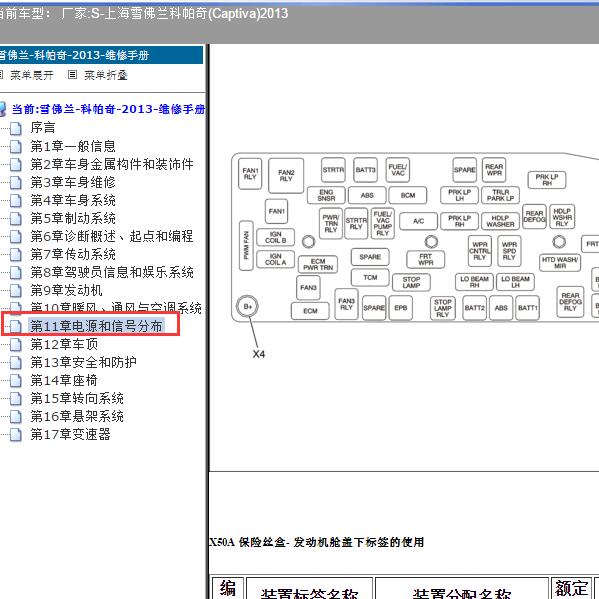The height and width of the screenshot is (599, 599).
Task: Click the 额定 table header cell
Action: [571, 588]
